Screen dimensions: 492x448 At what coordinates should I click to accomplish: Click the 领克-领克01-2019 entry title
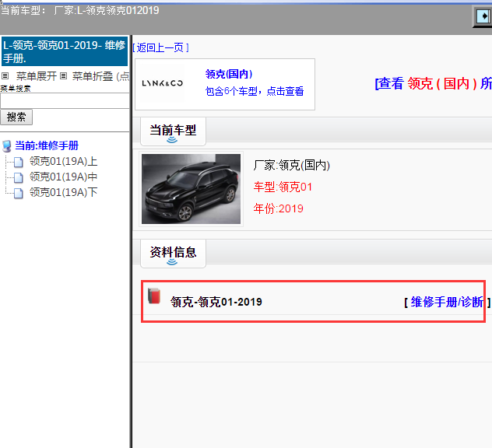pyautogui.click(x=216, y=303)
